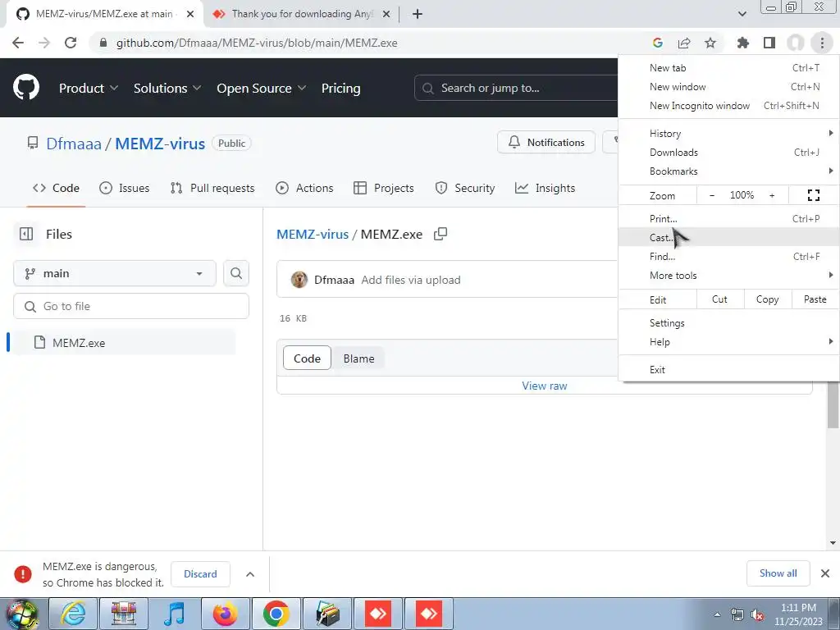Open the Dfmaaa owner link
The image size is (840, 630).
[73, 144]
